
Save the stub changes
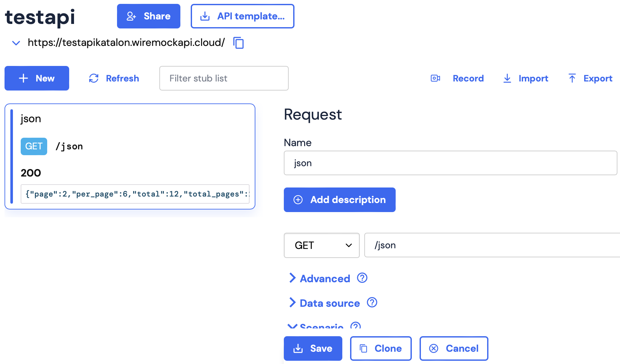313,348
